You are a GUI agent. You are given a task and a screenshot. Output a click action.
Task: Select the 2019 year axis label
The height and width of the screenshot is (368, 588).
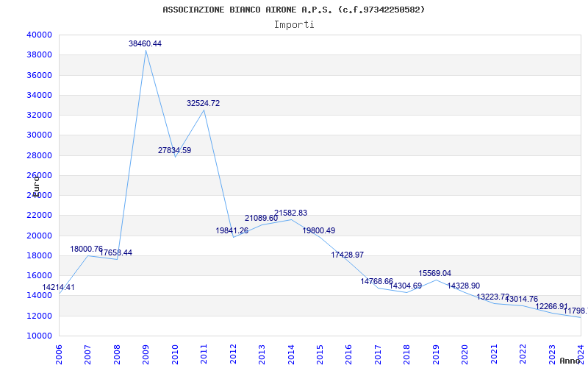pyautogui.click(x=436, y=355)
